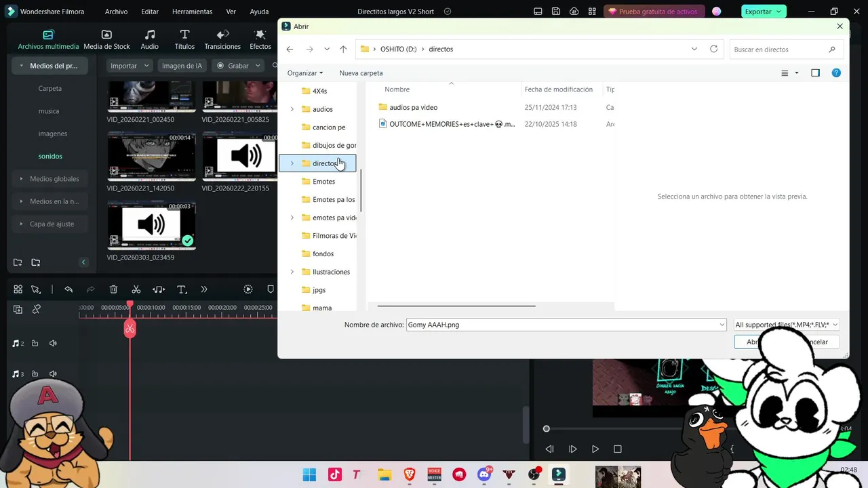Mute audio track 3
The height and width of the screenshot is (488, 868).
tap(53, 374)
